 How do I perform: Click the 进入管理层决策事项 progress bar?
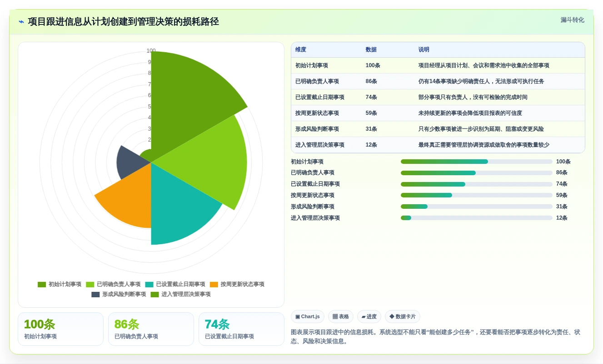(x=477, y=218)
